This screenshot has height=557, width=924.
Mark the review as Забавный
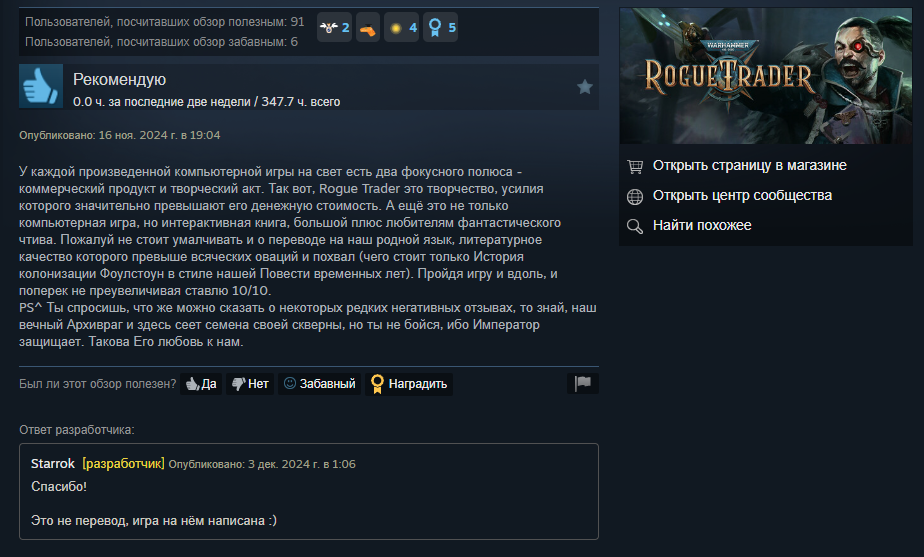(319, 384)
